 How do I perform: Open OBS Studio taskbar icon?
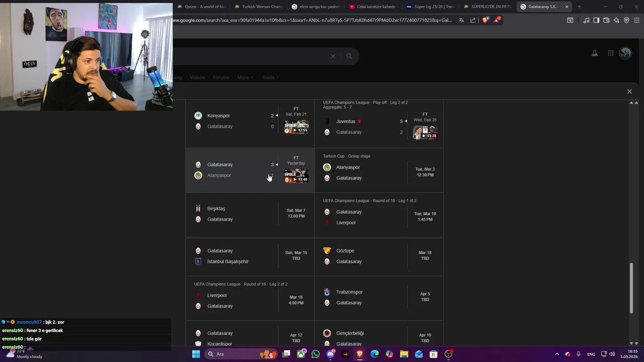pos(448,354)
